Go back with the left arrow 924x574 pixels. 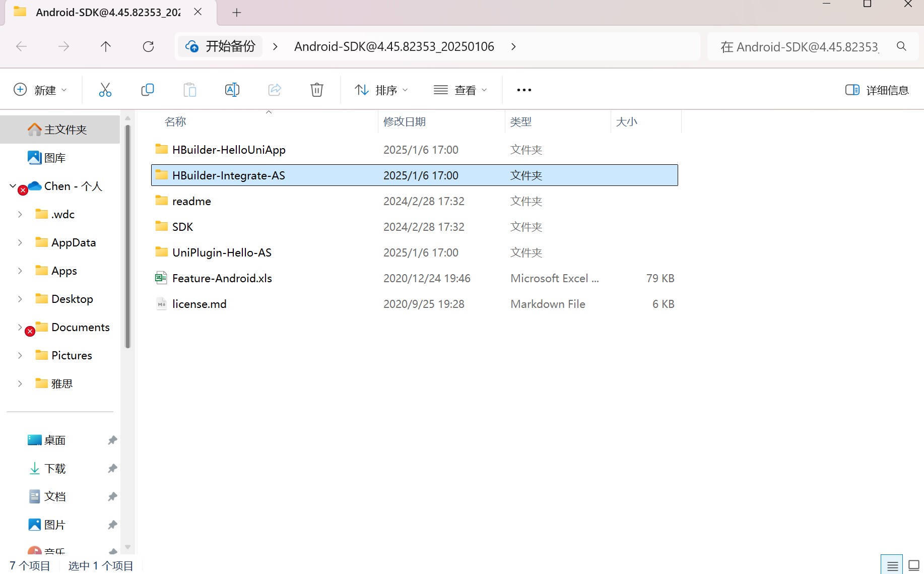21,47
